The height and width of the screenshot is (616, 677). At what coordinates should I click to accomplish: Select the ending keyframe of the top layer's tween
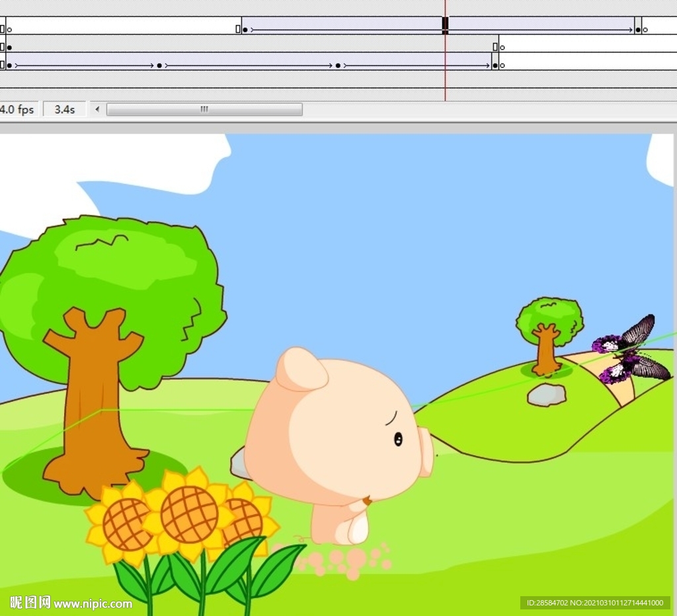point(638,30)
